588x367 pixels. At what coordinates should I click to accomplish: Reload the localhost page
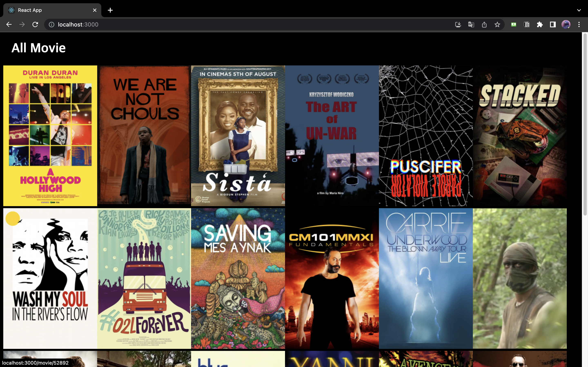click(x=35, y=24)
